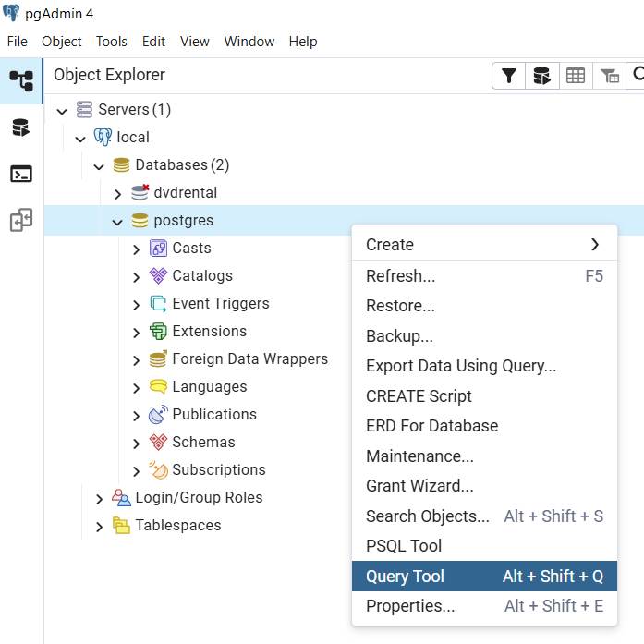Viewport: 644px width, 644px height.
Task: Expand the Languages node
Action: 137,388
